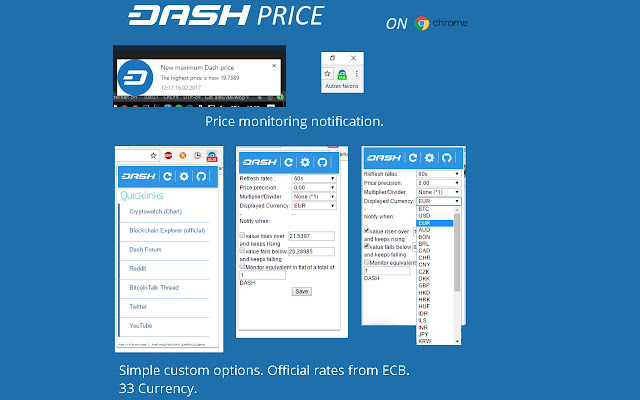
Task: Click DASH logo in middle settings panel
Action: (260, 162)
